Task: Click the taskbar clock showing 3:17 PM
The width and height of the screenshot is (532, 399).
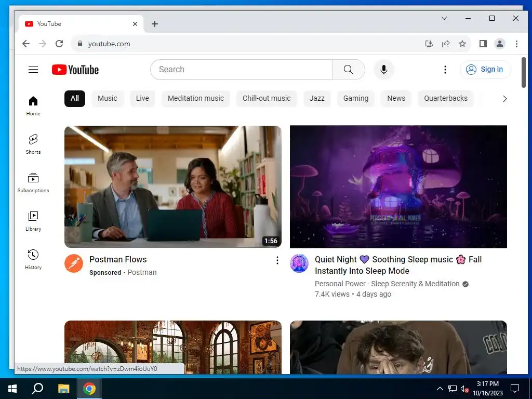Action: pos(487,389)
